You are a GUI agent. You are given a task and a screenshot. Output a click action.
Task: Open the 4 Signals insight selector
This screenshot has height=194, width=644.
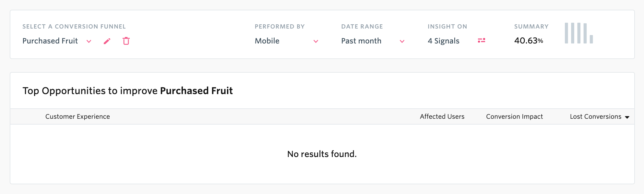click(443, 41)
